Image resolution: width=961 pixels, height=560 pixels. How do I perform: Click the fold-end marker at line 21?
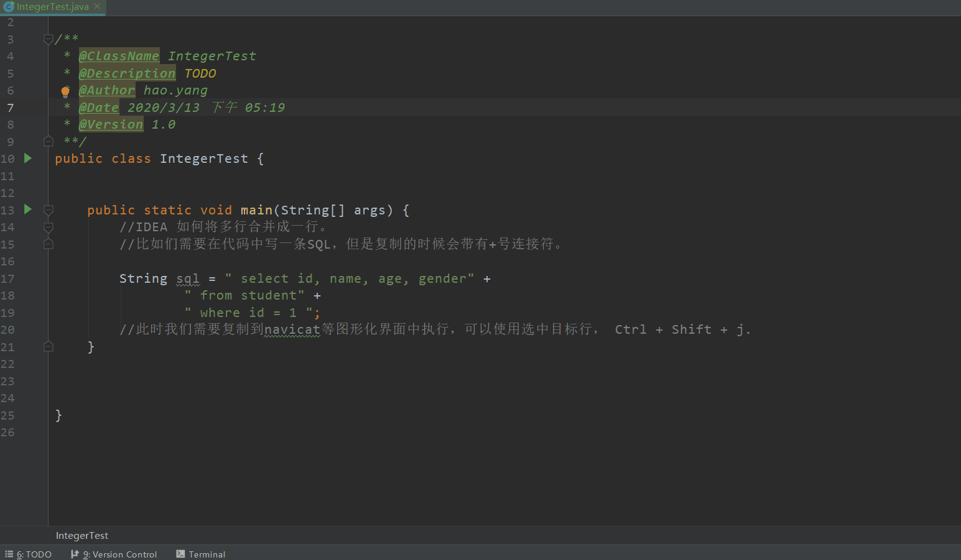(49, 346)
